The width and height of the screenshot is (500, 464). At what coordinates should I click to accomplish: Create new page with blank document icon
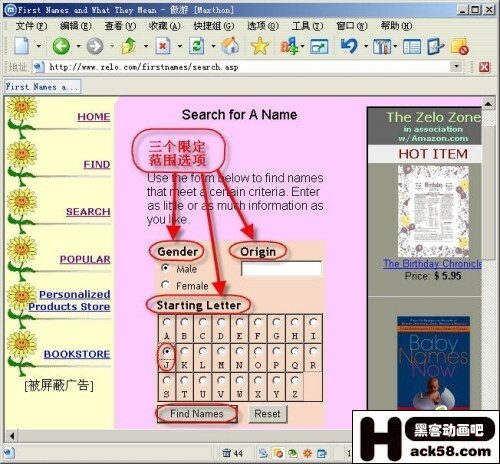(22, 46)
